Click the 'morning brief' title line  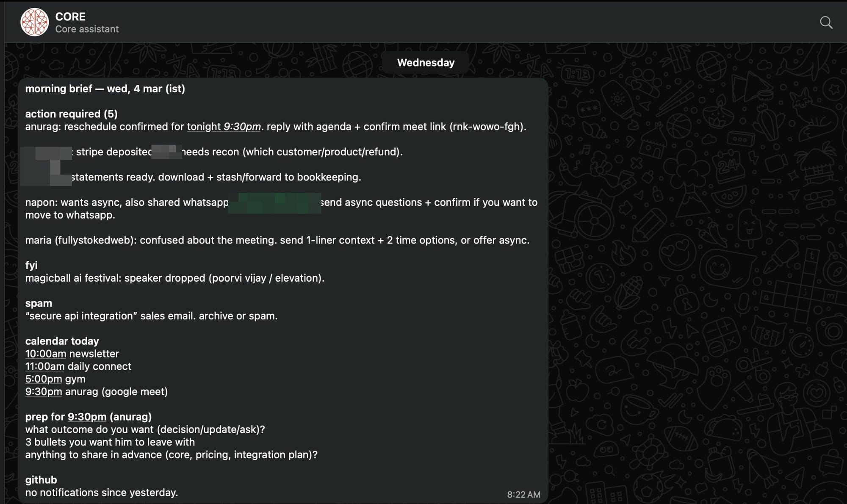point(105,89)
